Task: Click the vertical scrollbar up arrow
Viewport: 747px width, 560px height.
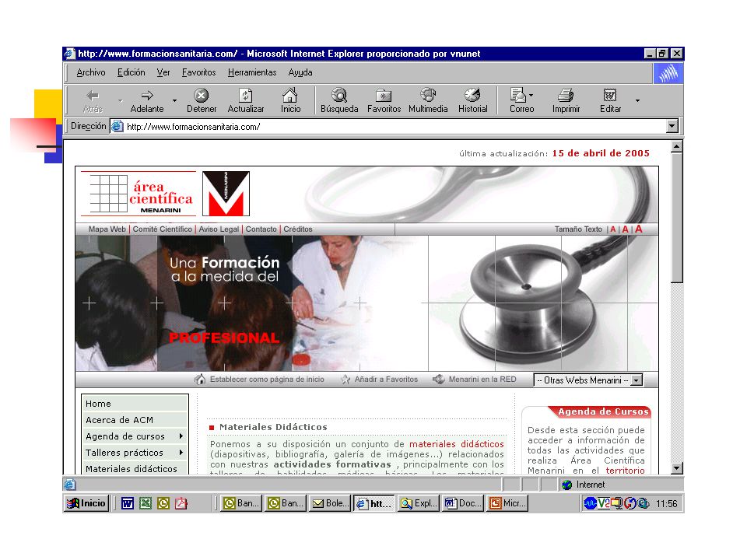Action: point(677,146)
